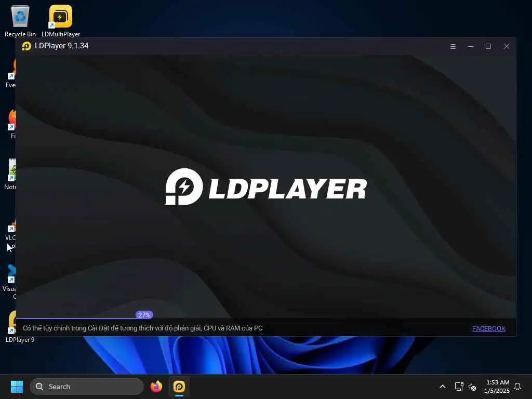Open the clock showing 1:53 AM
The width and height of the screenshot is (532, 399).
[x=497, y=387]
